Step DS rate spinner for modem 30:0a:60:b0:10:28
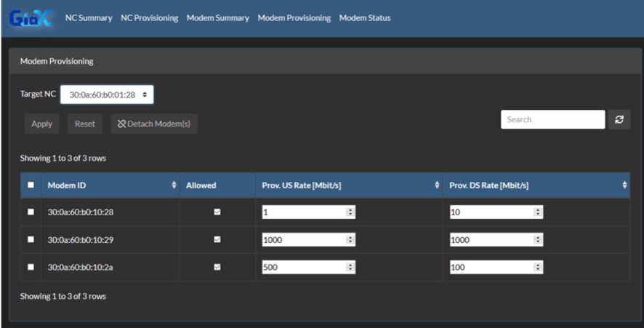This screenshot has width=644, height=328. [x=538, y=212]
